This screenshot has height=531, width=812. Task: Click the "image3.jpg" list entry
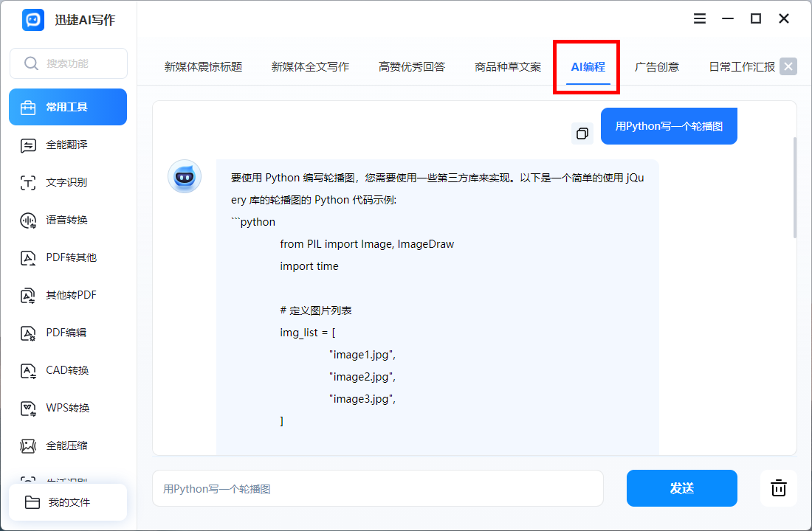pyautogui.click(x=362, y=399)
